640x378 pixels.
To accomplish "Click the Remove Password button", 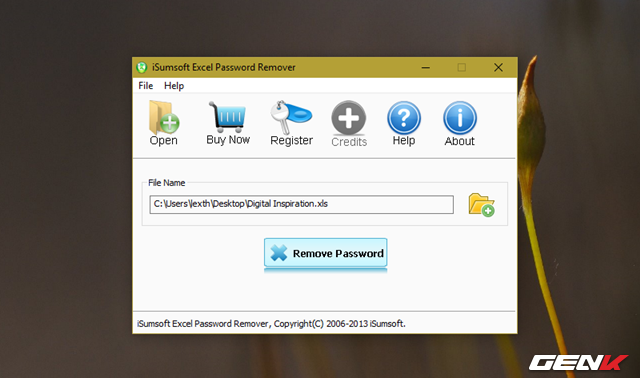I will 325,253.
